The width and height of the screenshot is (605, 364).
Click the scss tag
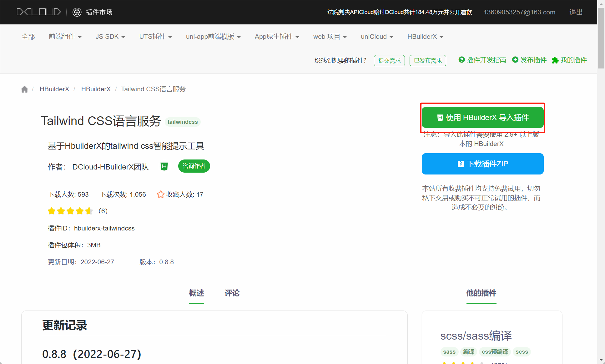coord(522,352)
